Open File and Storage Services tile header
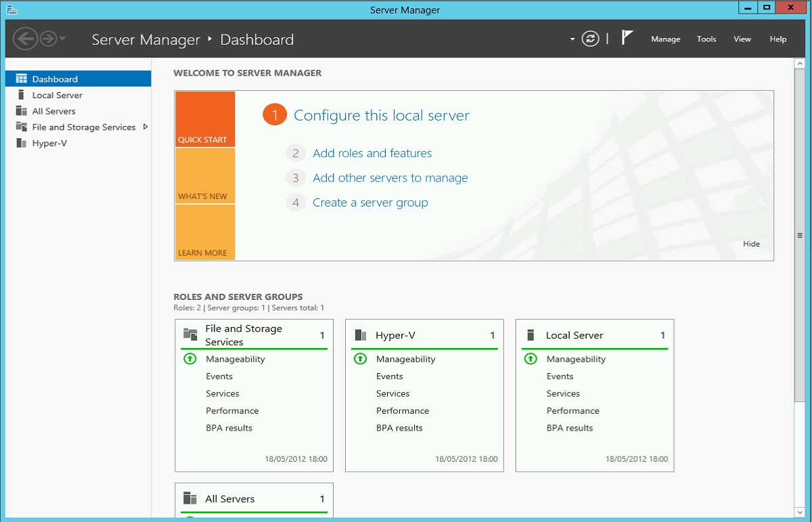This screenshot has width=812, height=522. click(254, 335)
